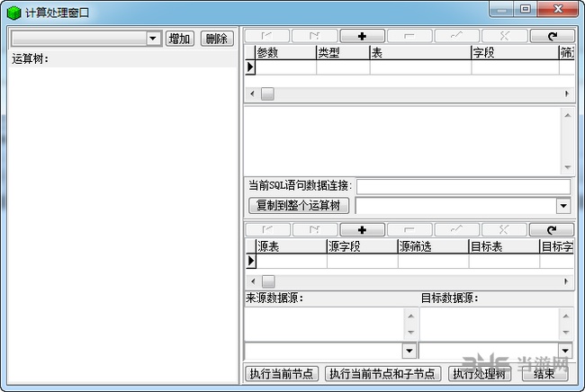Click the 字段 column header
Image resolution: width=585 pixels, height=392 pixels.
coord(515,52)
